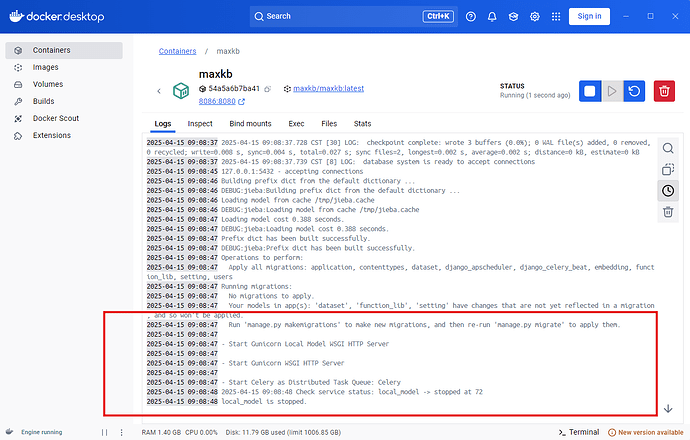The height and width of the screenshot is (440, 690).
Task: Open the Builds sidebar section
Action: pyautogui.click(x=64, y=101)
